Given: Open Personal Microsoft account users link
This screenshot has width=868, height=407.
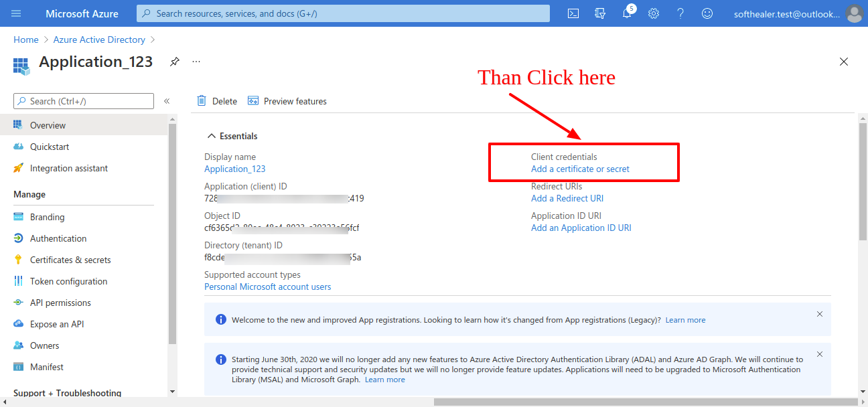Looking at the screenshot, I should (x=268, y=287).
